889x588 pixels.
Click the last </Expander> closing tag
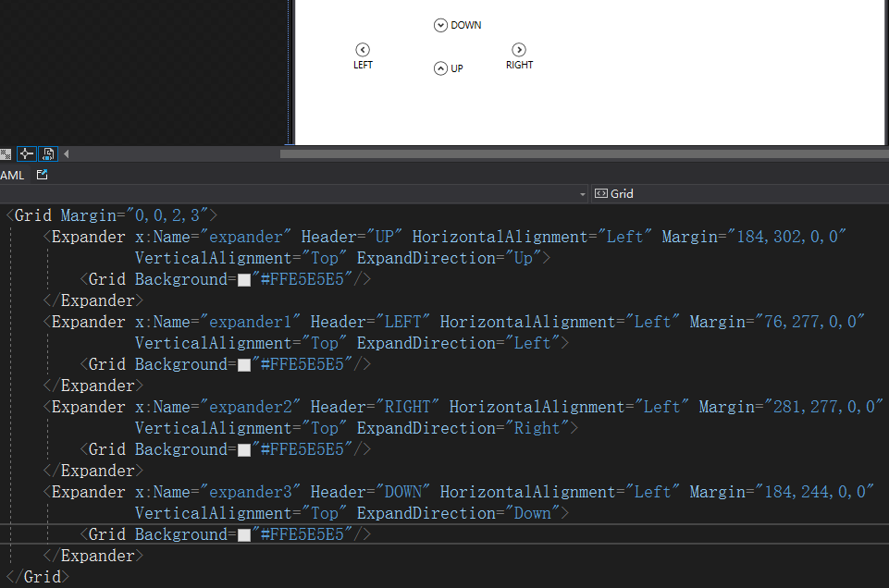93,556
